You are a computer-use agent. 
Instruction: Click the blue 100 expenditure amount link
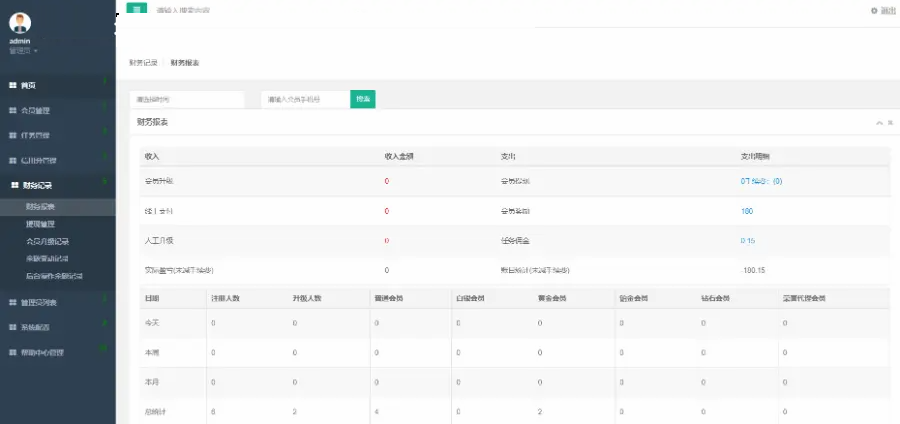747,211
